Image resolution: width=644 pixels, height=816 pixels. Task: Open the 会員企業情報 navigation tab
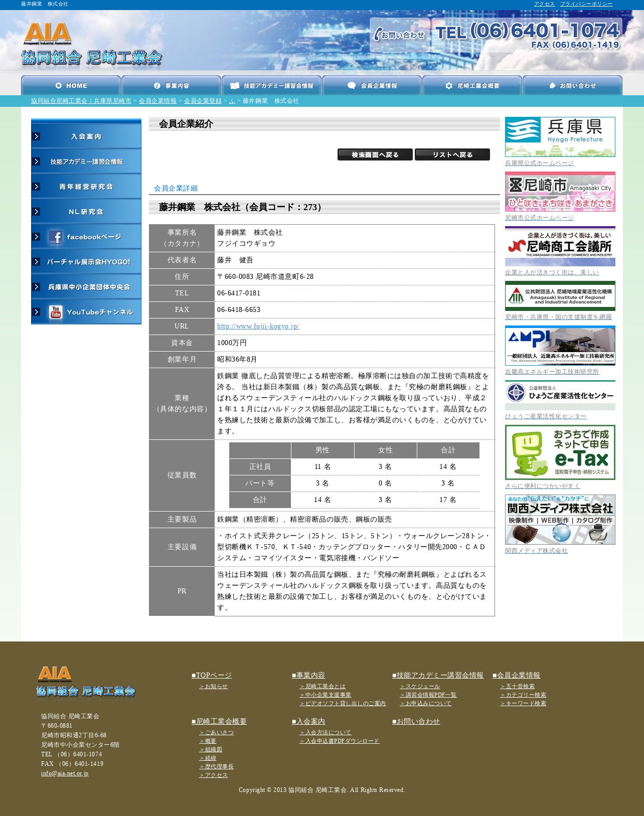pos(372,86)
